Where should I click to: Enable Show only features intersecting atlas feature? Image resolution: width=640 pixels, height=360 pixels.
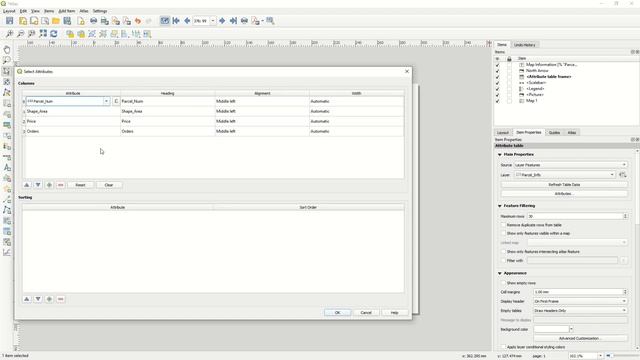coord(503,251)
